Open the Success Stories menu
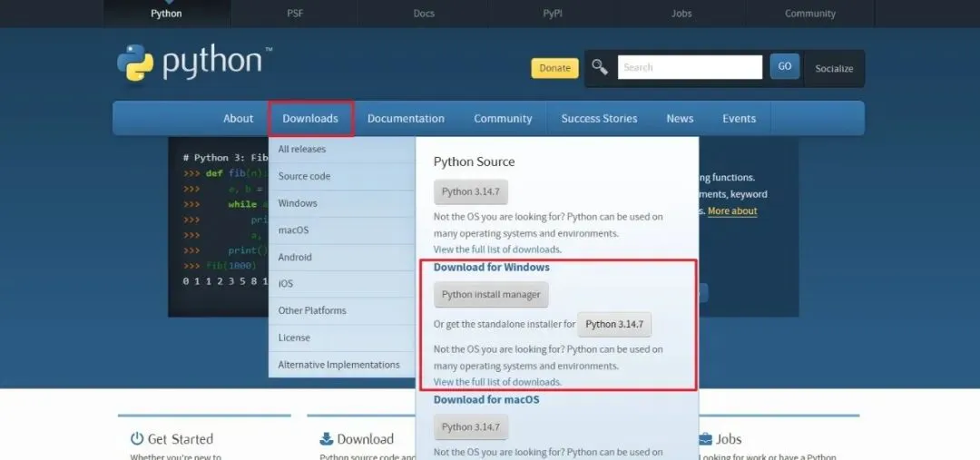 [599, 118]
